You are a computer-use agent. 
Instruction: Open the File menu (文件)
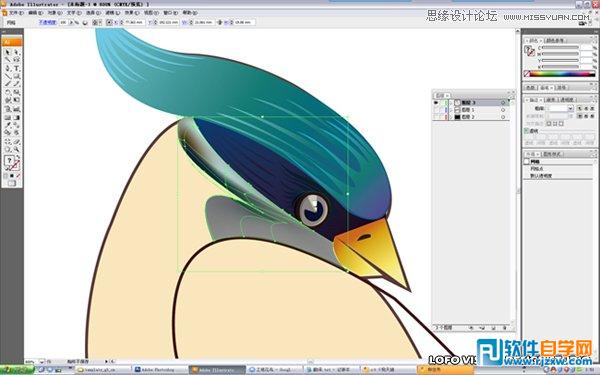coord(15,13)
